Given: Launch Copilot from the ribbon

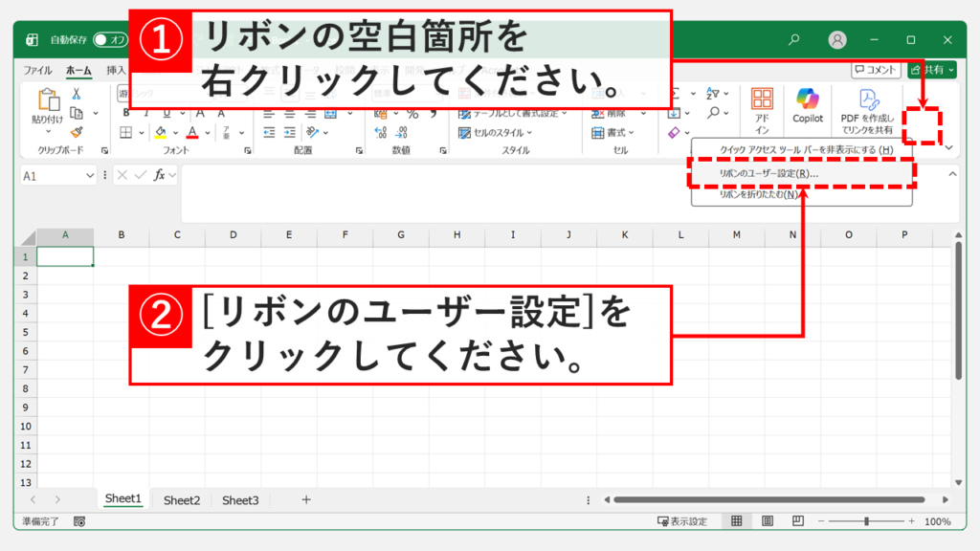Looking at the screenshot, I should (x=808, y=105).
